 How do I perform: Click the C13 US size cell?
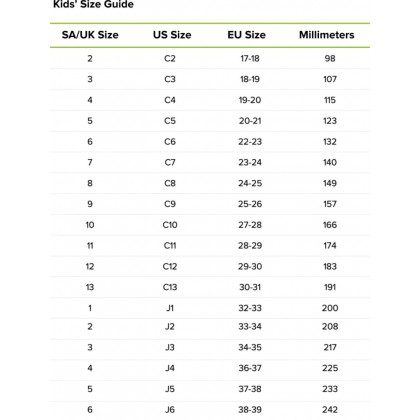[170, 287]
